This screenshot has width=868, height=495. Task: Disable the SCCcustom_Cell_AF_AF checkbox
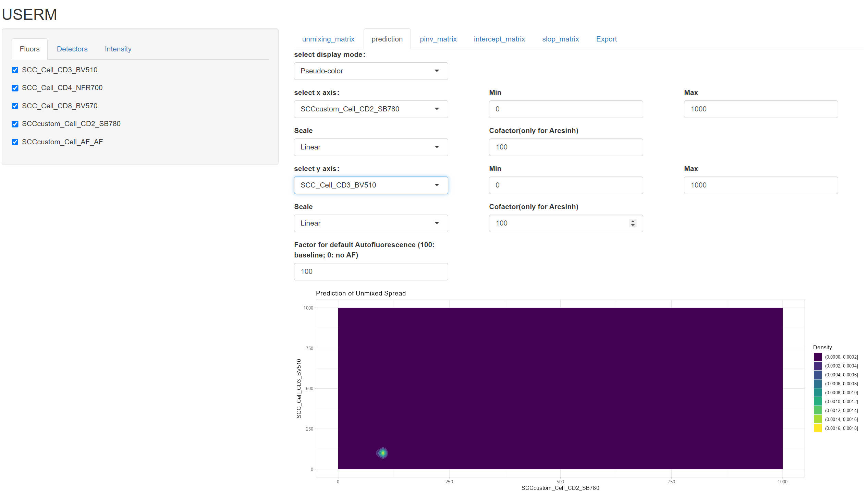(x=15, y=142)
